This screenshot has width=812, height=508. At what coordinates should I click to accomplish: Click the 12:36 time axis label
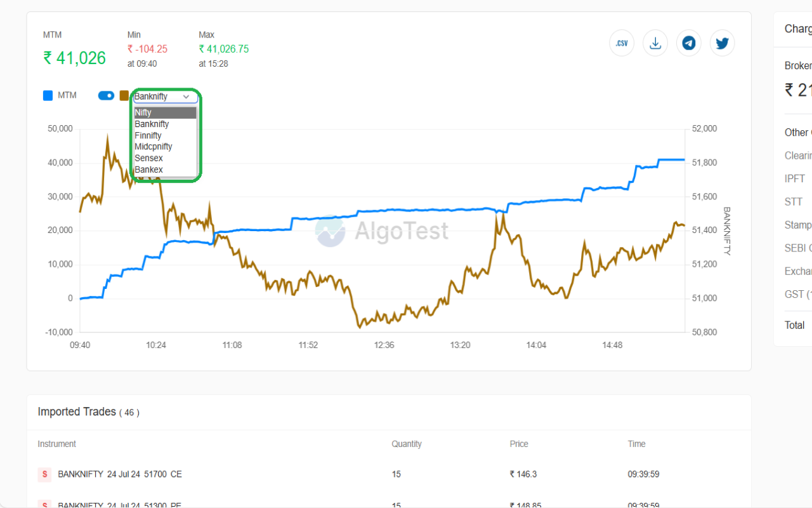click(384, 345)
